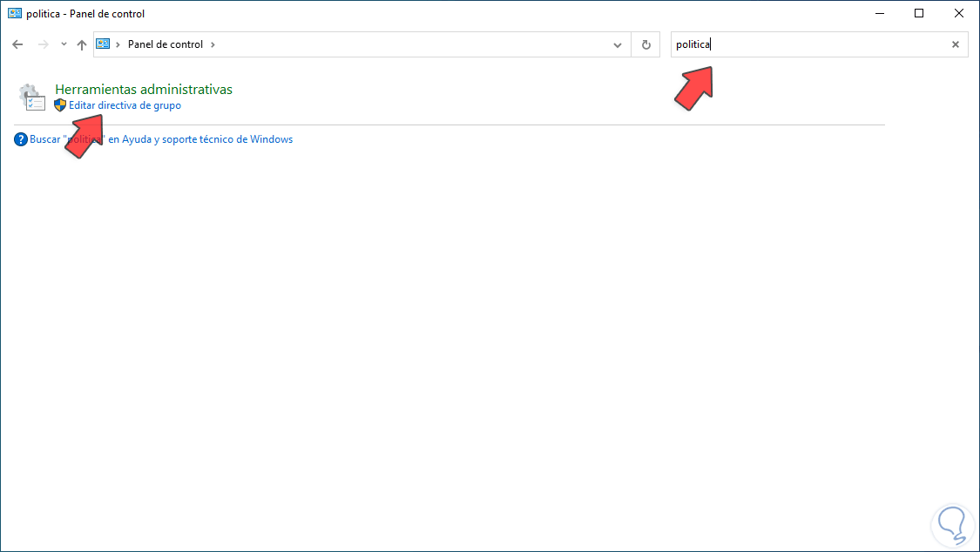Viewport: 980px width, 552px height.
Task: Search politica in Ayuda y soporte técnico
Action: pos(161,139)
